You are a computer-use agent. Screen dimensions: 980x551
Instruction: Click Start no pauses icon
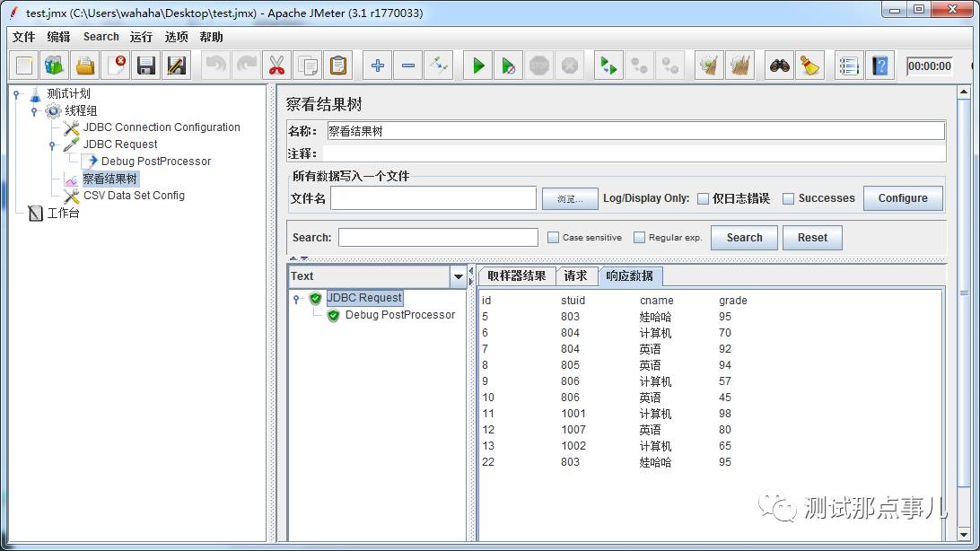point(509,66)
